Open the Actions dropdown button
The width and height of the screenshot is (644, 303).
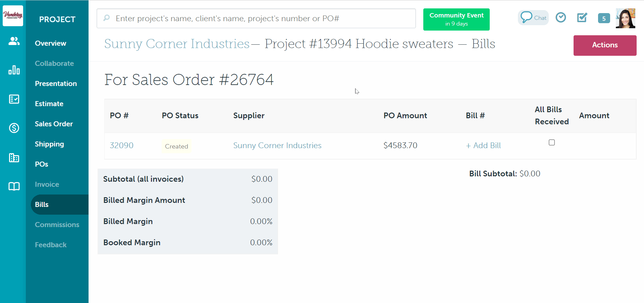pos(604,45)
